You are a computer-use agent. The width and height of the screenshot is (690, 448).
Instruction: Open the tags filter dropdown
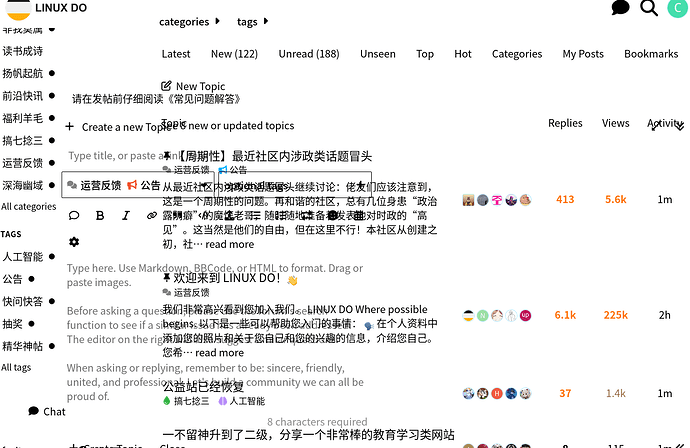(252, 22)
